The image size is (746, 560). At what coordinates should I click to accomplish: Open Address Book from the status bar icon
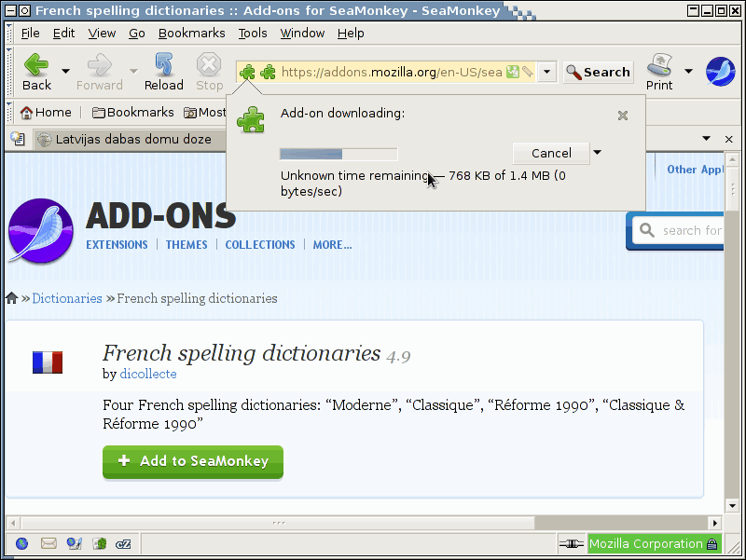[x=100, y=543]
